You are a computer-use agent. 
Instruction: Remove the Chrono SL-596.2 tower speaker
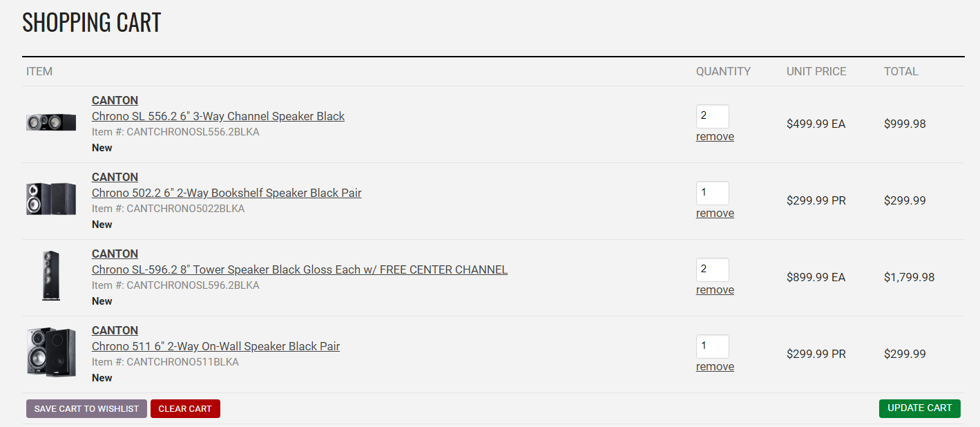[x=715, y=290]
